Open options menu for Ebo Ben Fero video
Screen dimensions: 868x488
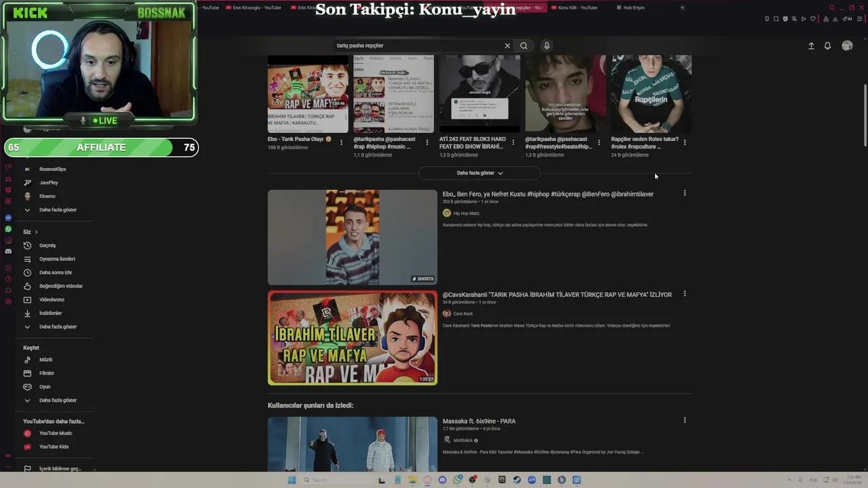tap(684, 193)
